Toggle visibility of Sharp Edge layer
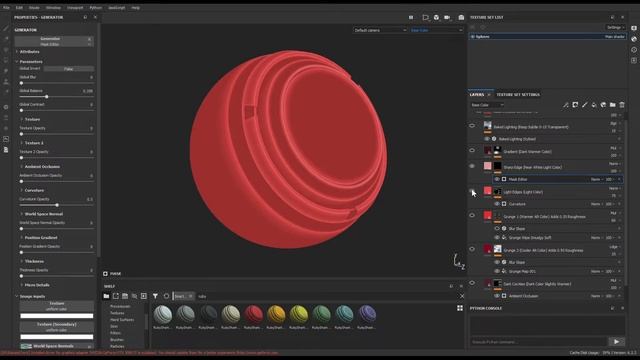 pos(472,166)
